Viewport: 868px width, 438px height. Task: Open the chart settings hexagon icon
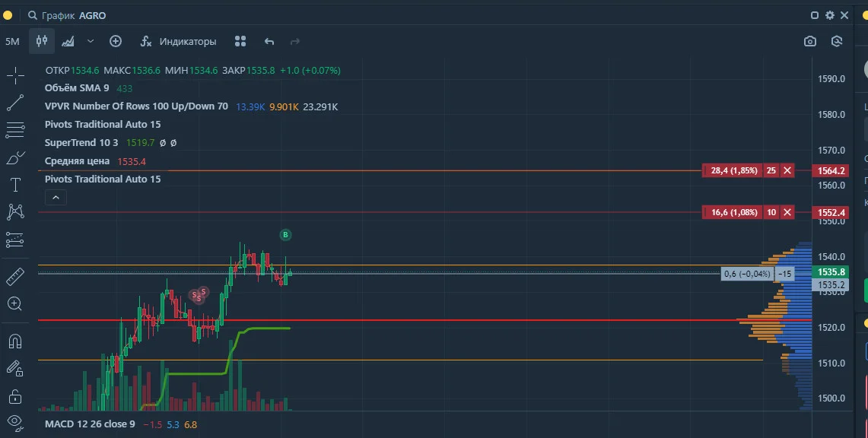pos(837,42)
